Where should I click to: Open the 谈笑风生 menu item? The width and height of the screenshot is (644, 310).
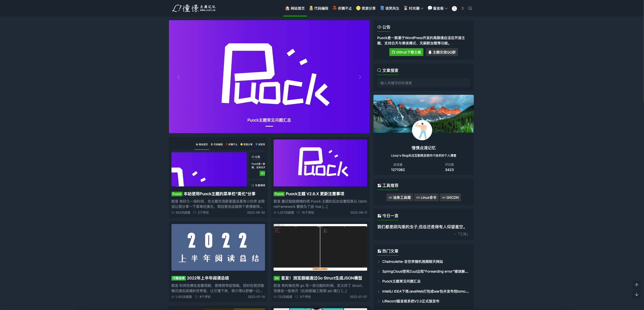390,8
